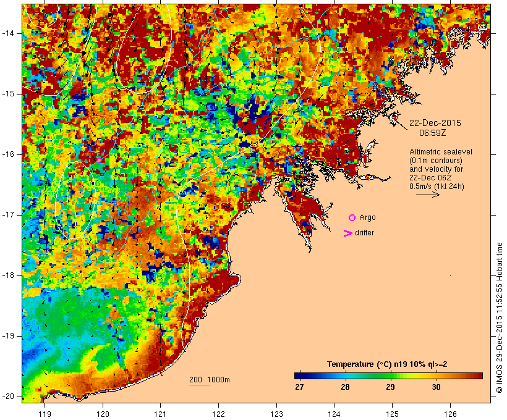507x420 pixels.
Task: Click the "and velocity for" caption line
Action: pos(436,169)
